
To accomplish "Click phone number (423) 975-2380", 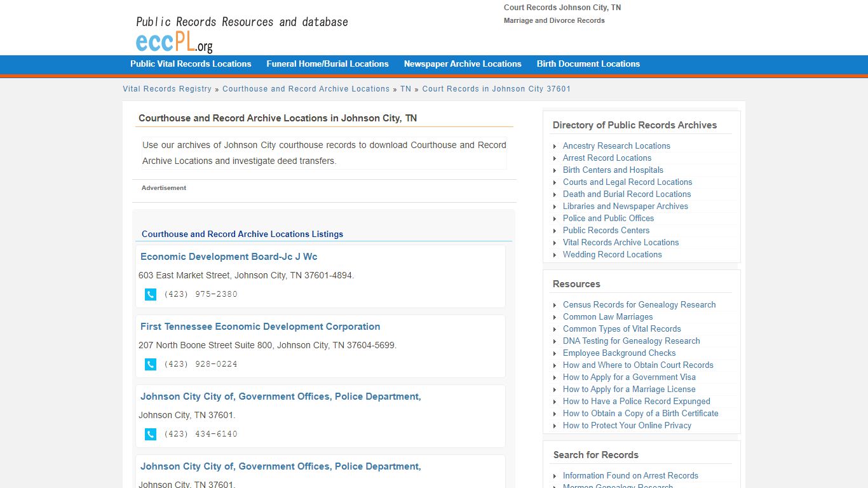I will [201, 294].
